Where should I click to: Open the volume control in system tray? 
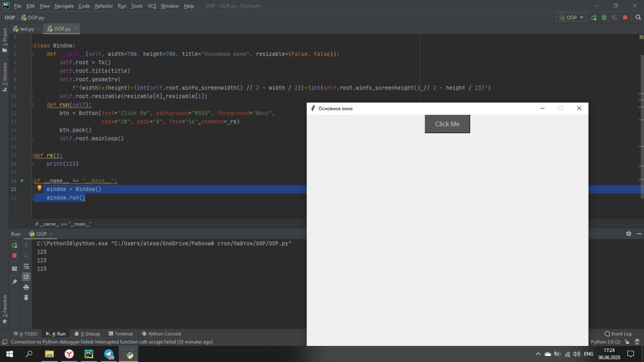click(577, 354)
